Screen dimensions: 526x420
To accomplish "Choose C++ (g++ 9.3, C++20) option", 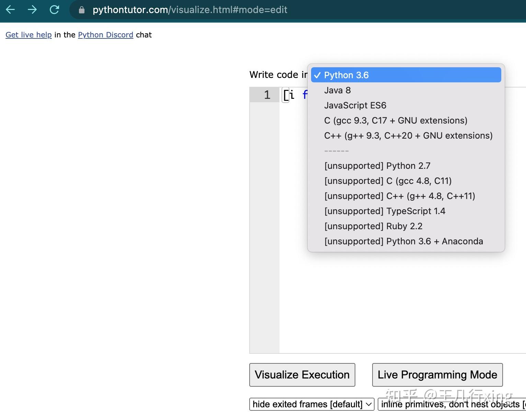I will coord(408,136).
